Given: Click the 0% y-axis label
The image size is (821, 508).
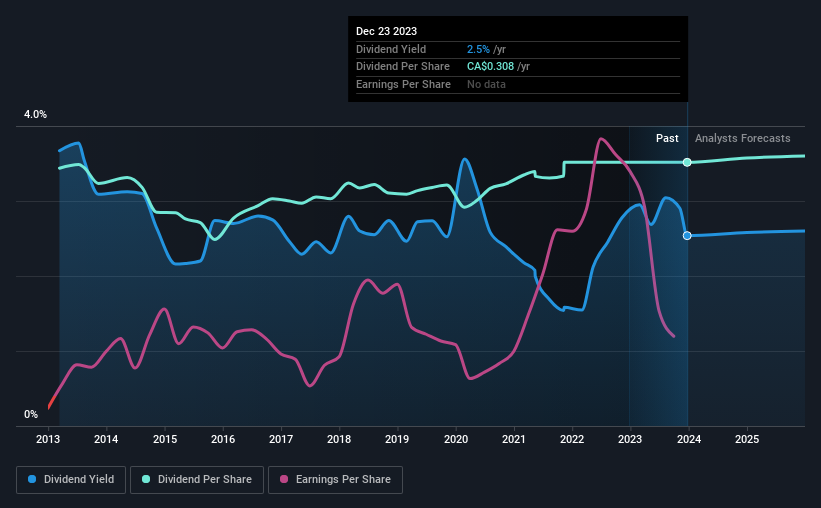Looking at the screenshot, I should pos(31,414).
